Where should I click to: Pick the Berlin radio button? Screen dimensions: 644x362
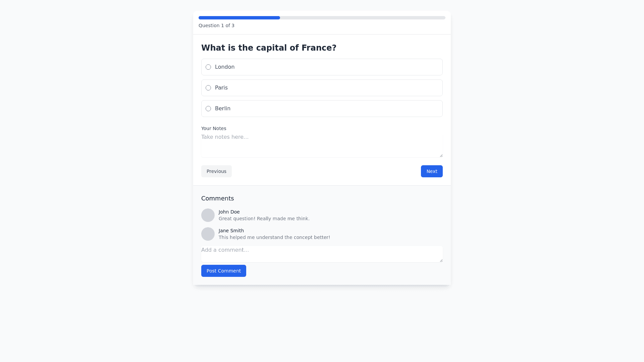click(x=208, y=109)
